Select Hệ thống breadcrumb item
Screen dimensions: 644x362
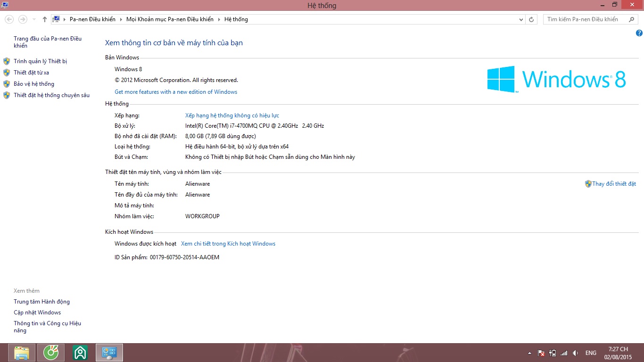click(236, 19)
